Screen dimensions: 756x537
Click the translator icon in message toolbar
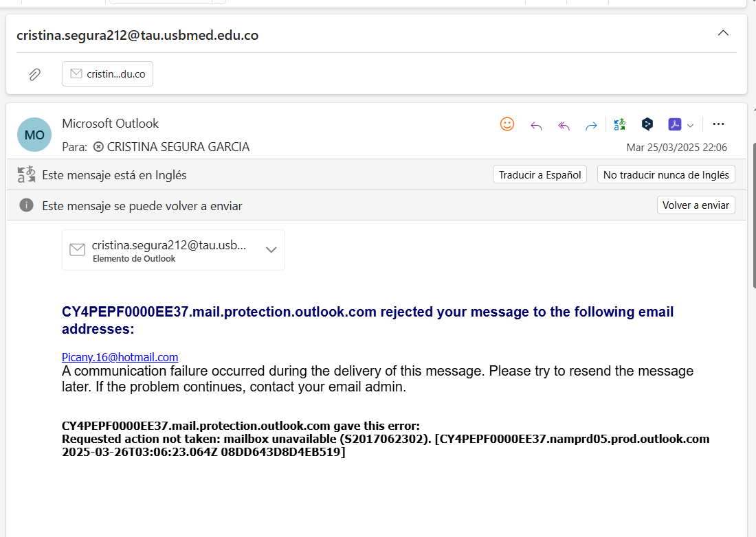619,125
